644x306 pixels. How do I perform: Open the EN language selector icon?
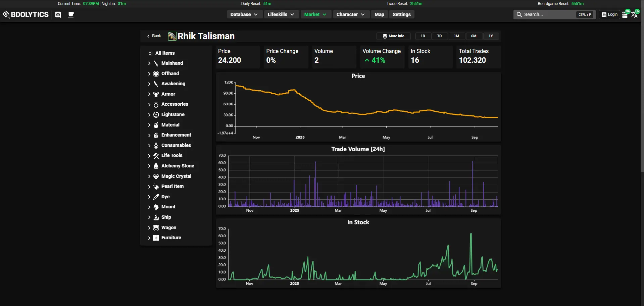click(635, 14)
